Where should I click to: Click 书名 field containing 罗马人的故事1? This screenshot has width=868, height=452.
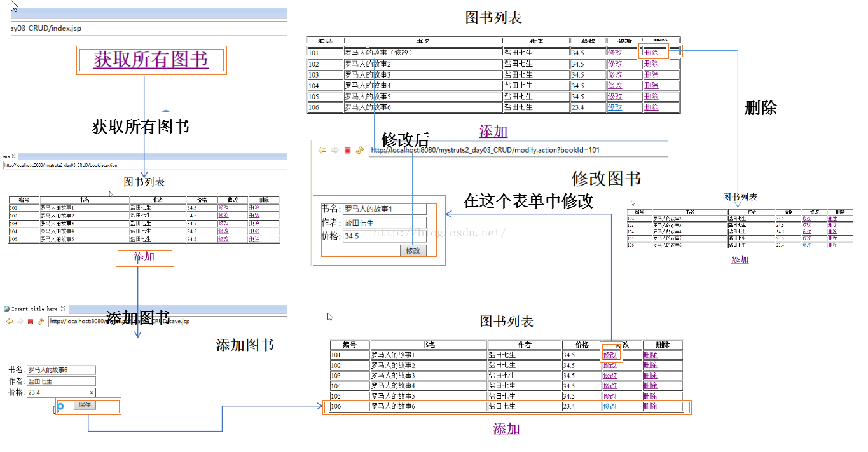[x=384, y=209]
